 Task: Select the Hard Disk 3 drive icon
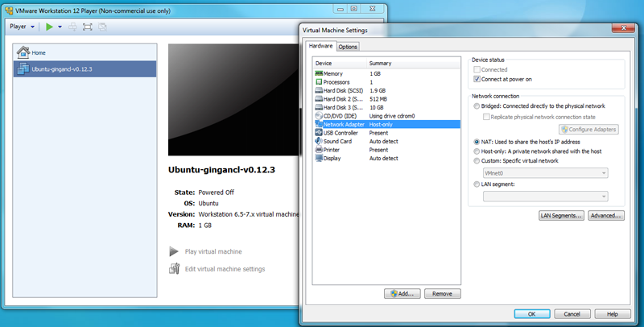click(x=319, y=107)
